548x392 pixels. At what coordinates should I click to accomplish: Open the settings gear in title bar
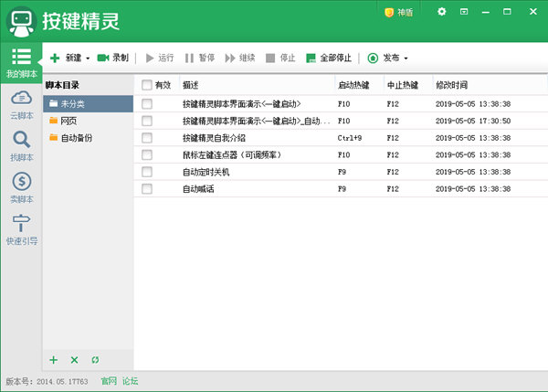tap(442, 12)
